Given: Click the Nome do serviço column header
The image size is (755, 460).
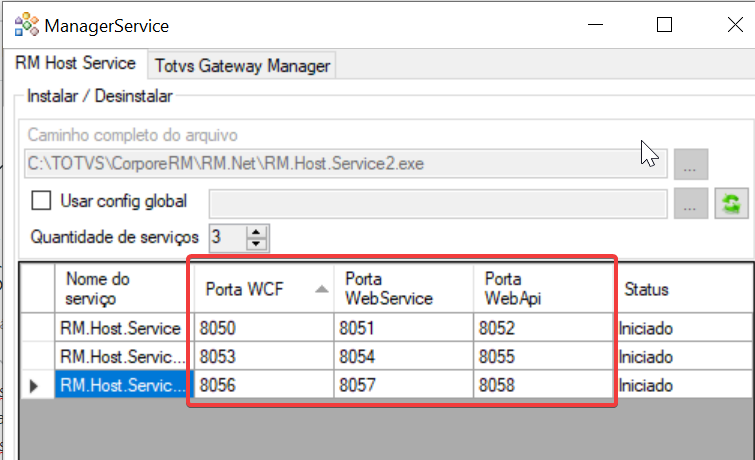Looking at the screenshot, I should [124, 289].
